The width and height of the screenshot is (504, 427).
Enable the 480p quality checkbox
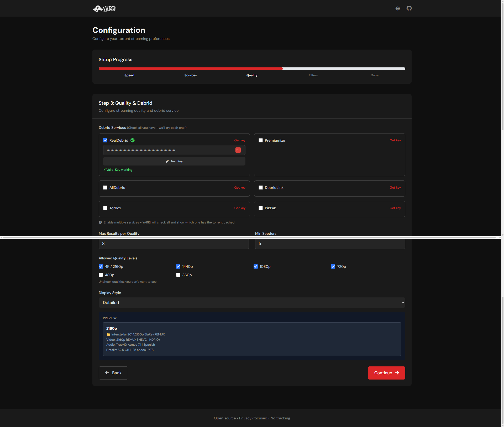pos(101,275)
